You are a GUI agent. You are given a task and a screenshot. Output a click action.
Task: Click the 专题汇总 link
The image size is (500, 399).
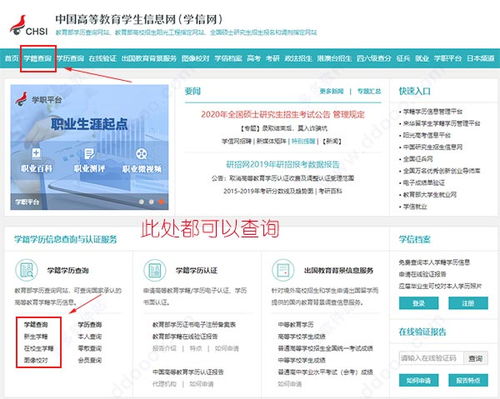(x=369, y=91)
